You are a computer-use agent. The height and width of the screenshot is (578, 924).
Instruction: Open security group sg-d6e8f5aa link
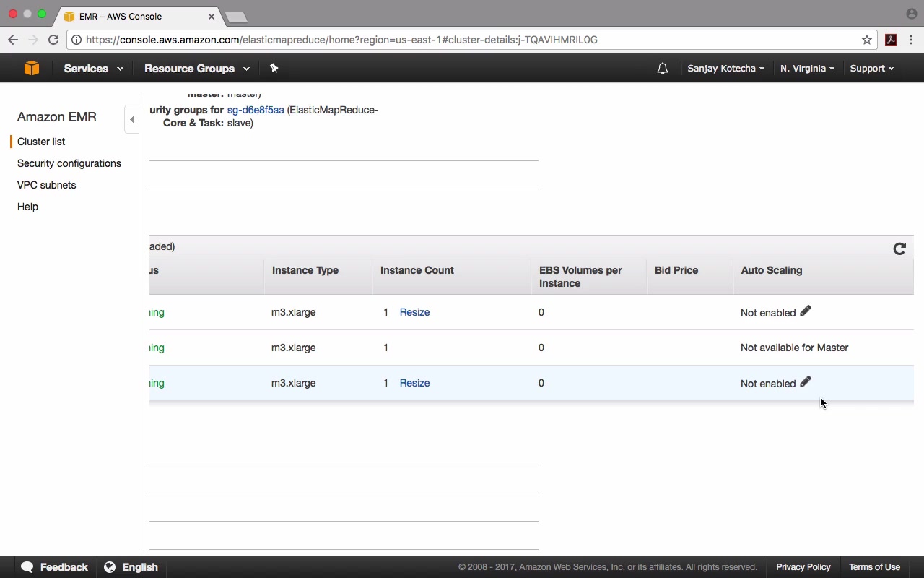click(256, 110)
